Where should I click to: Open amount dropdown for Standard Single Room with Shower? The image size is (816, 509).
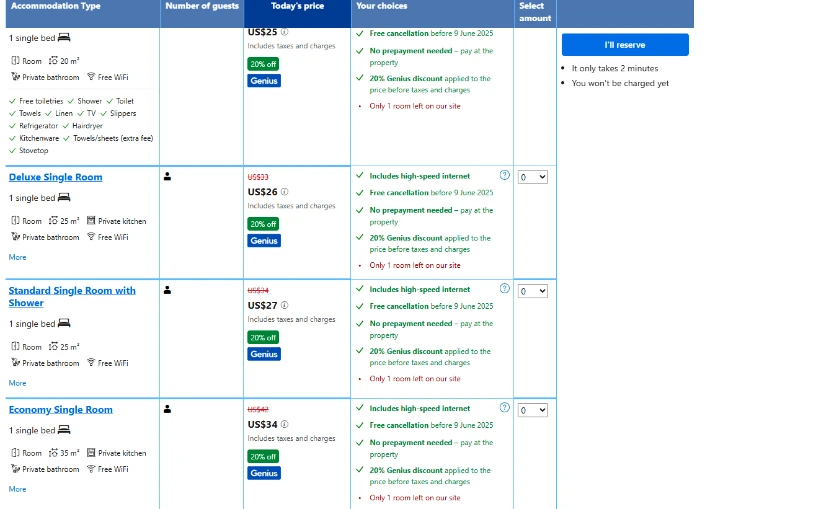532,291
